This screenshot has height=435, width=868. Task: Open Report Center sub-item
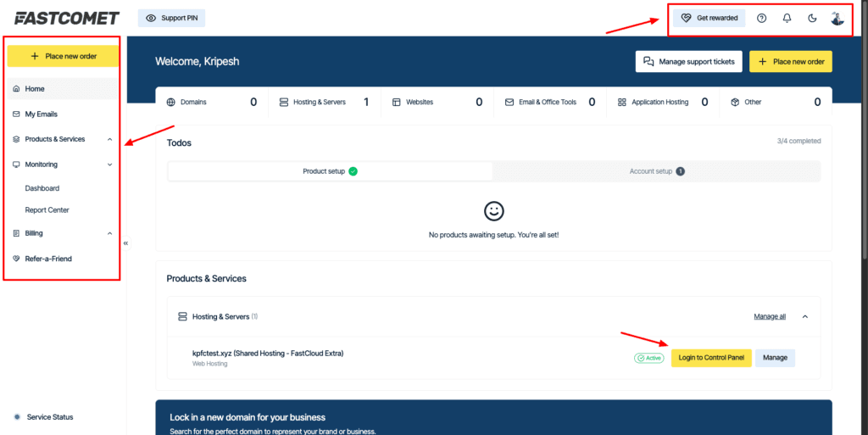click(47, 209)
